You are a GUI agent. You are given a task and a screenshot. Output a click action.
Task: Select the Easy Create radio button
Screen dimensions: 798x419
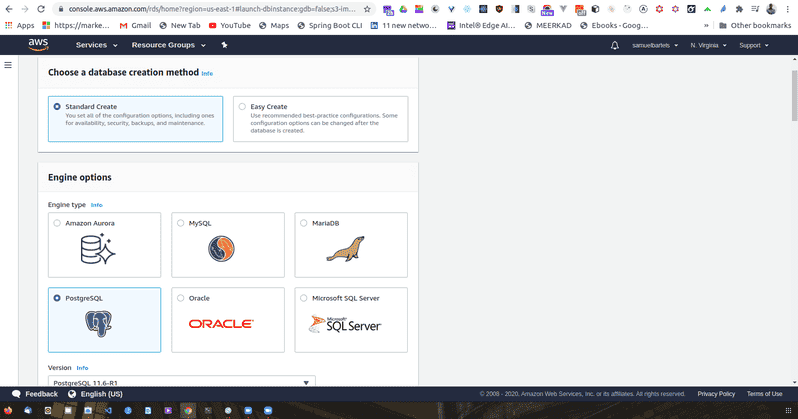point(242,106)
